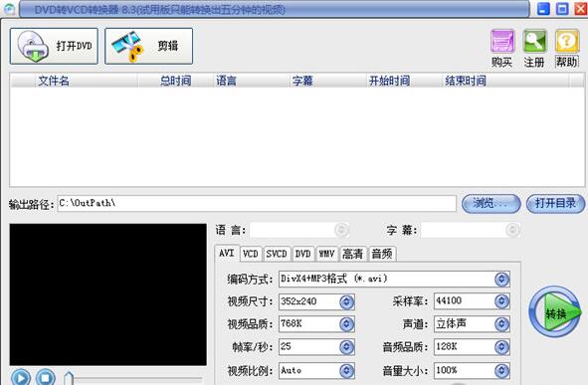This screenshot has width=588, height=385.
Task: Browse for output folder with 浏览
Action: (490, 204)
